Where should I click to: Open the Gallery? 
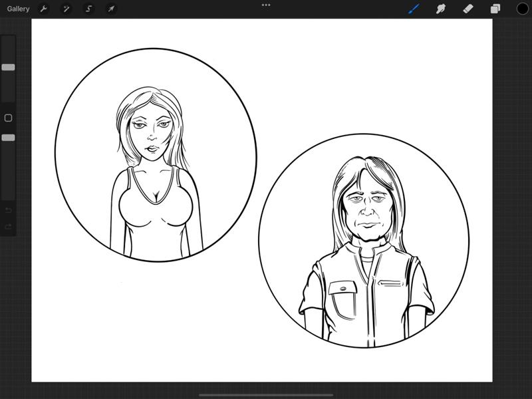[18, 9]
